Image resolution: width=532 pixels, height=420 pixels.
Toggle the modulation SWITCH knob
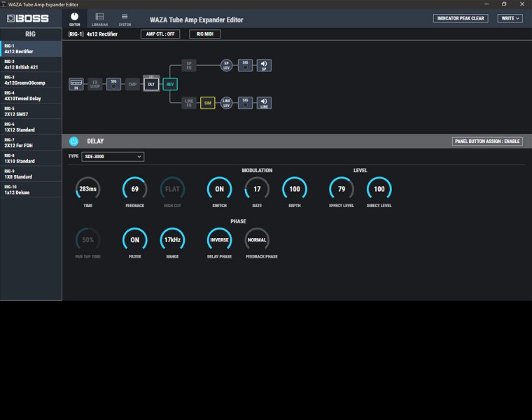tap(220, 189)
